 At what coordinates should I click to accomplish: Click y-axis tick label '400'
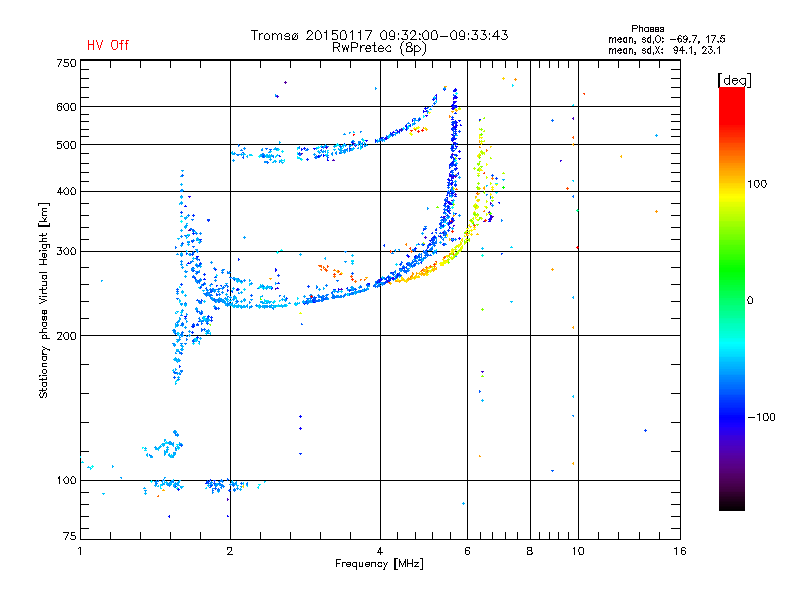point(66,191)
